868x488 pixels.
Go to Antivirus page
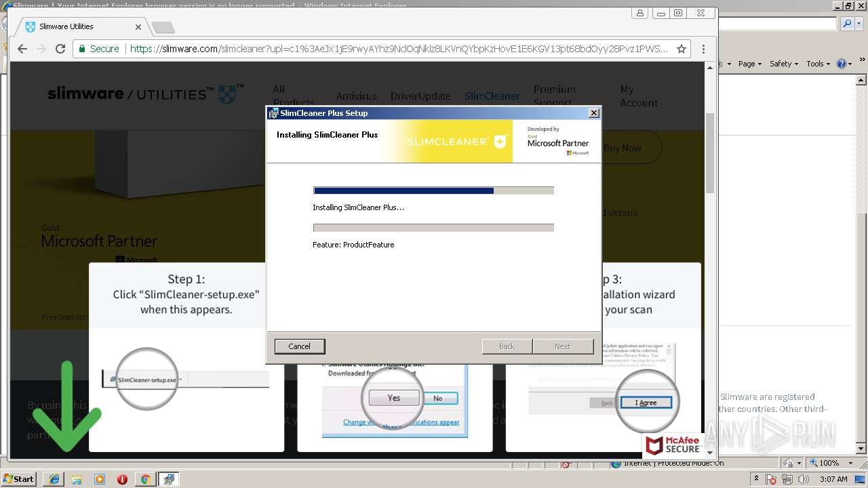(356, 96)
